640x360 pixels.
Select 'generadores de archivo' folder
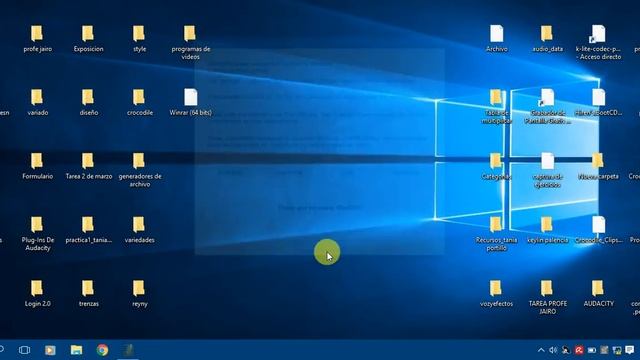tap(139, 161)
